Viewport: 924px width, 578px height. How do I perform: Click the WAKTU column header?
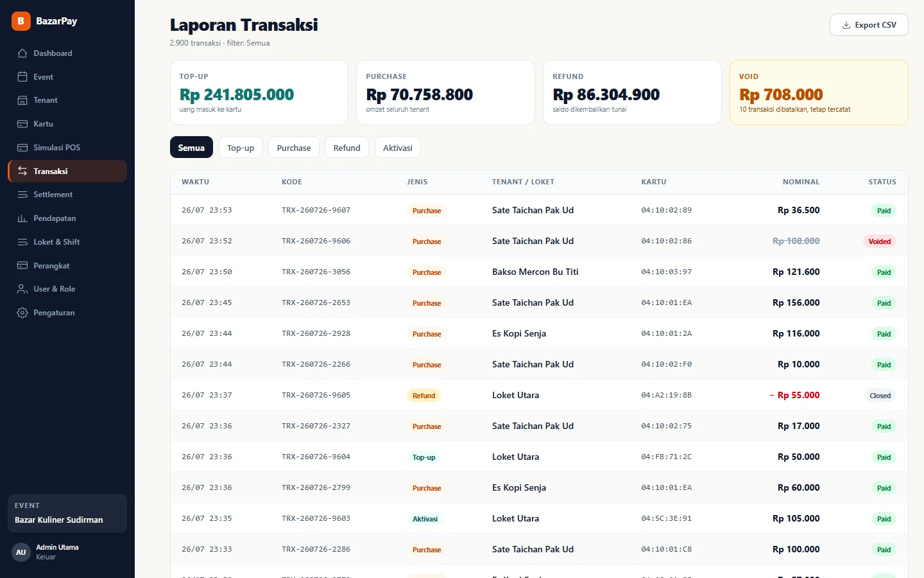pos(196,182)
